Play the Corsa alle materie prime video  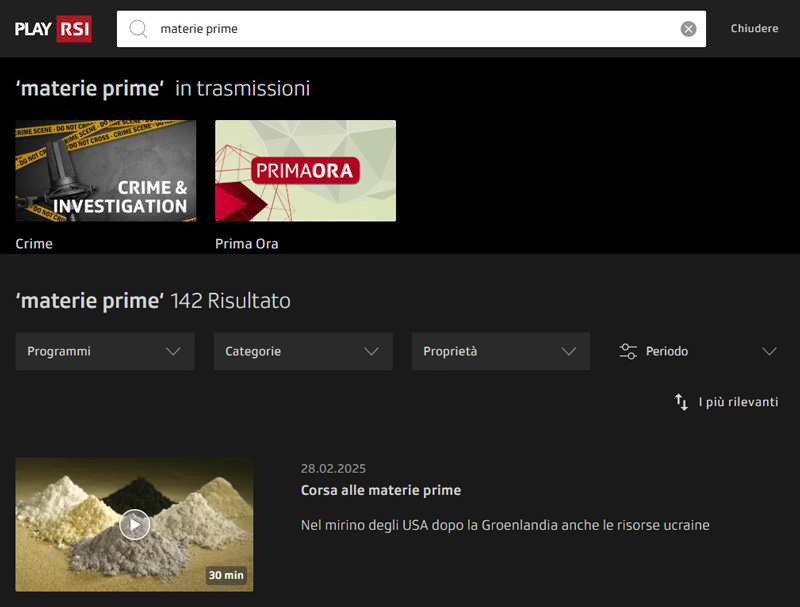pos(134,524)
